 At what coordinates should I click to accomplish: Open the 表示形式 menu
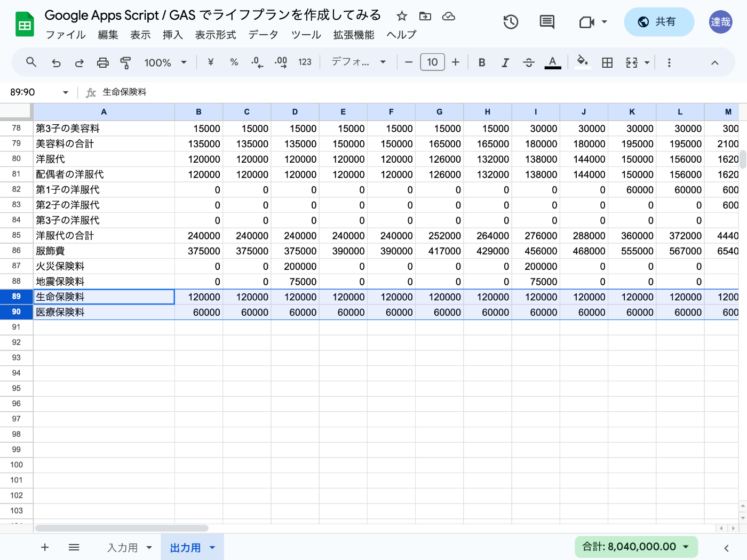coord(216,35)
